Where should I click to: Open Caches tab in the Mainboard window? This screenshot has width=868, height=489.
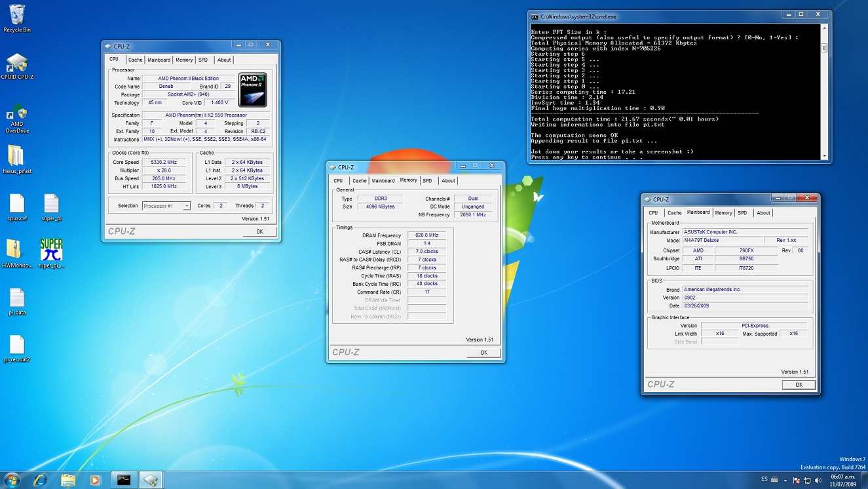click(675, 213)
